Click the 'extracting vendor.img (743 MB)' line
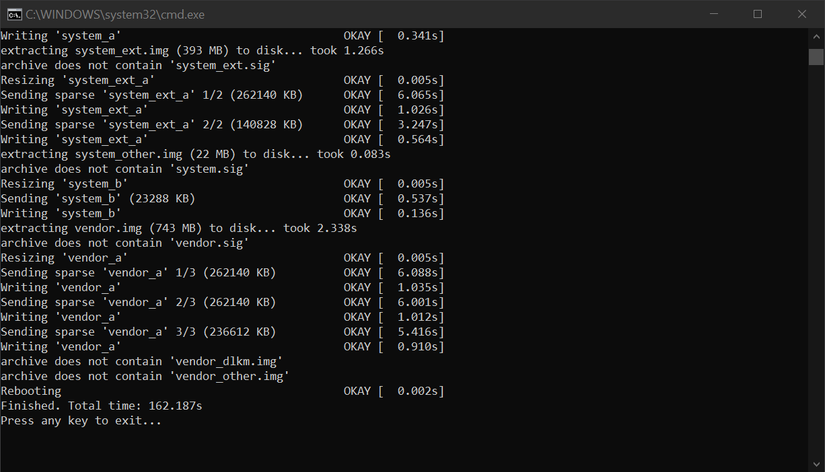This screenshot has height=472, width=825. point(178,228)
